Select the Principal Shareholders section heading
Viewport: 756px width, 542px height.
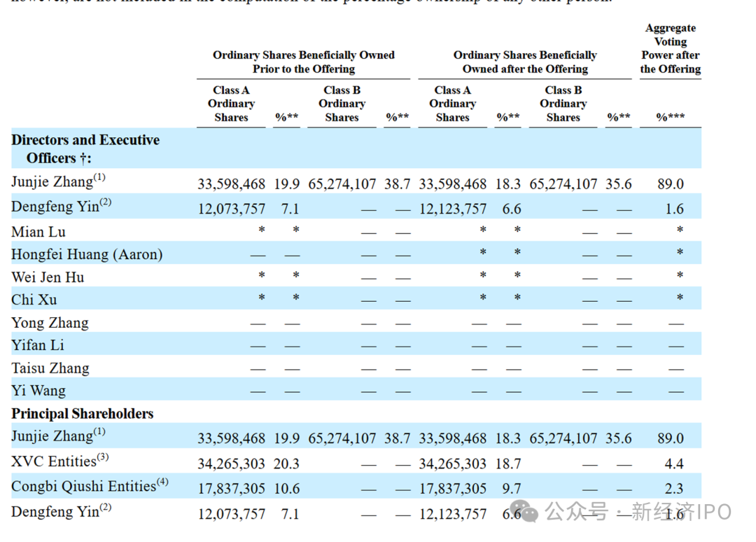point(83,414)
